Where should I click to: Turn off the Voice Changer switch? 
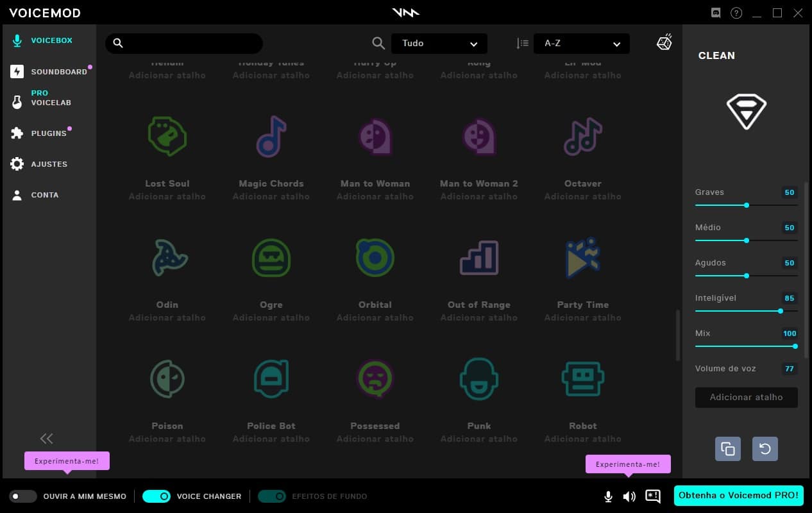pyautogui.click(x=156, y=496)
